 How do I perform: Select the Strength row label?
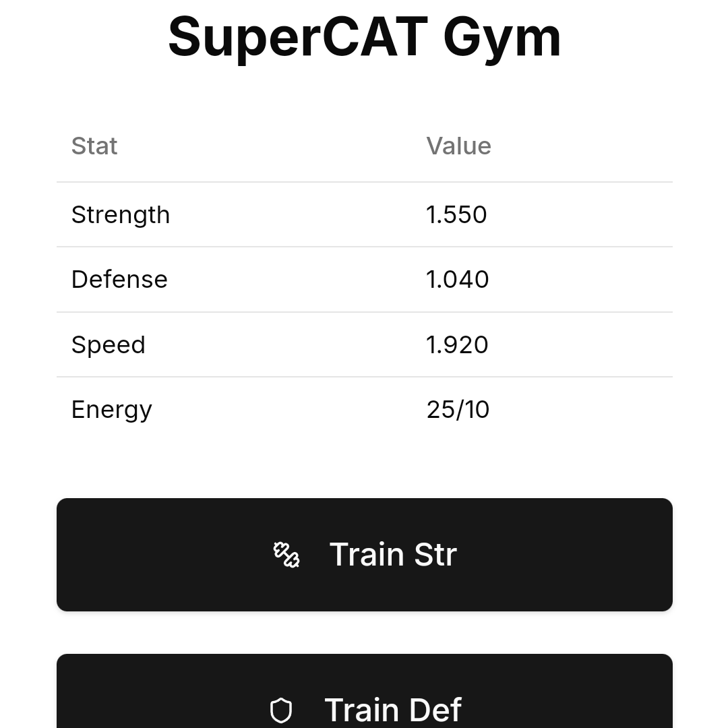(x=121, y=215)
